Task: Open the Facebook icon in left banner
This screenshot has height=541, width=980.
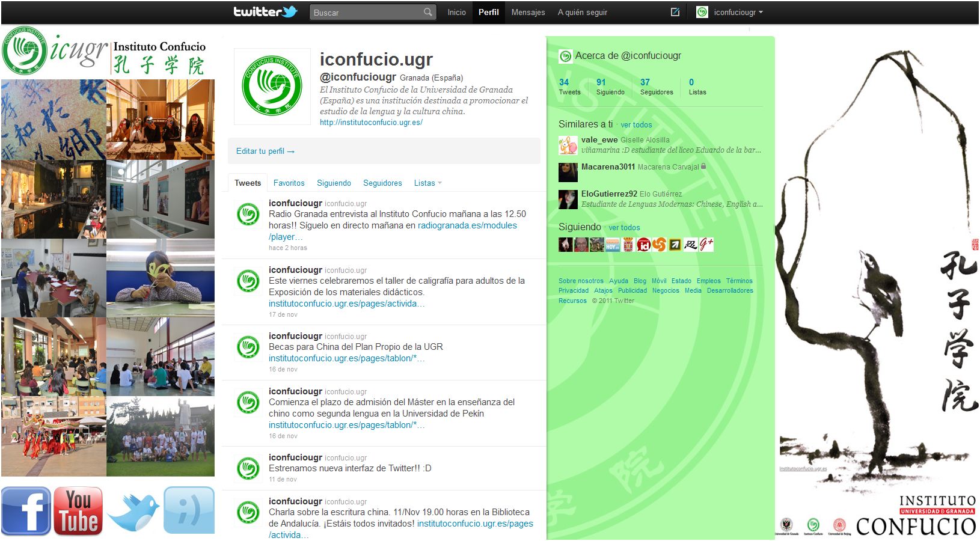Action: tap(26, 511)
